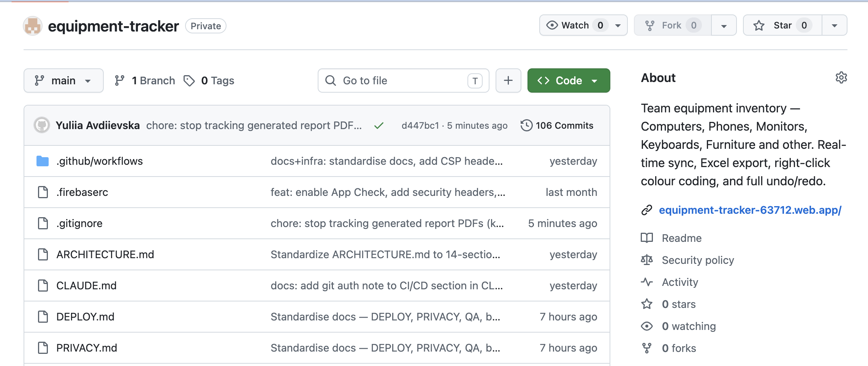This screenshot has width=868, height=366.
Task: Open the Watch notifications dropdown
Action: (x=583, y=25)
